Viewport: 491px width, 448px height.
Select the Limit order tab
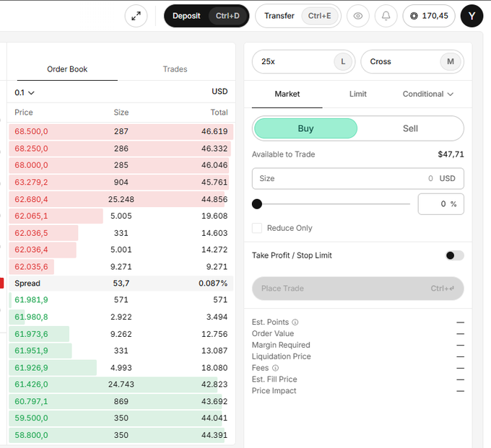(x=358, y=94)
